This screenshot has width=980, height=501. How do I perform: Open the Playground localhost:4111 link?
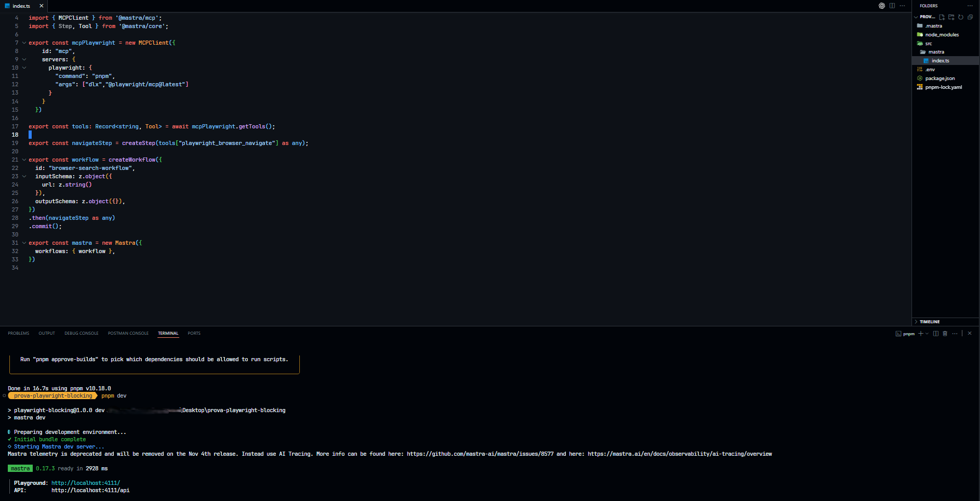point(85,483)
